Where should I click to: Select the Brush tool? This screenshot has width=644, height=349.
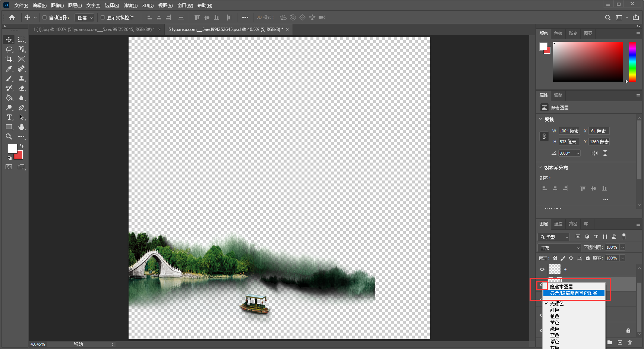(x=9, y=78)
